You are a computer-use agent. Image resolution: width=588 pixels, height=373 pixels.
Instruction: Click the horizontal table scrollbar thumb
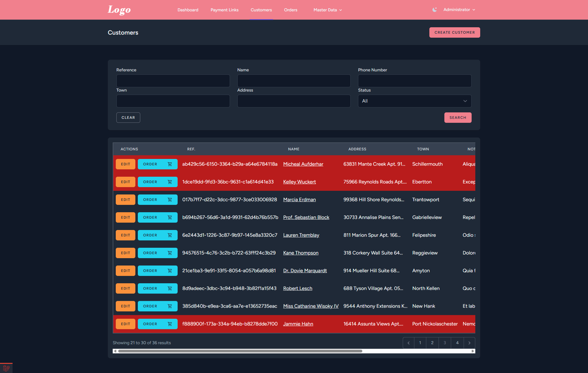coord(240,351)
